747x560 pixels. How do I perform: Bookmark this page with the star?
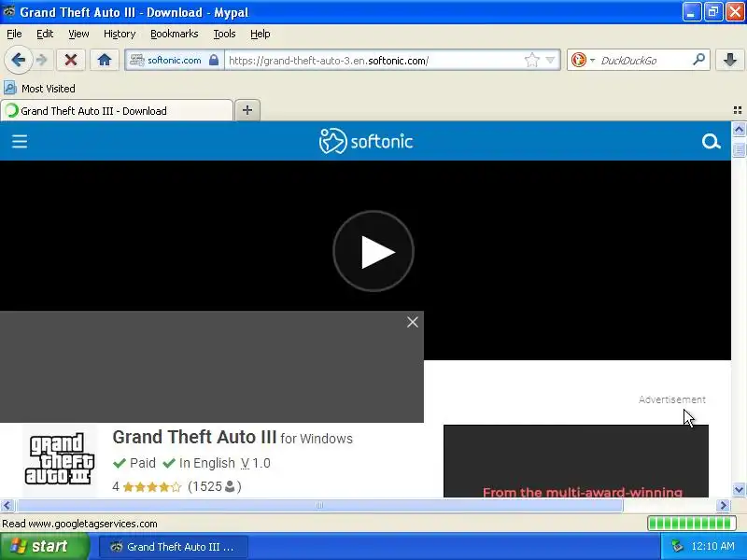[x=531, y=60]
